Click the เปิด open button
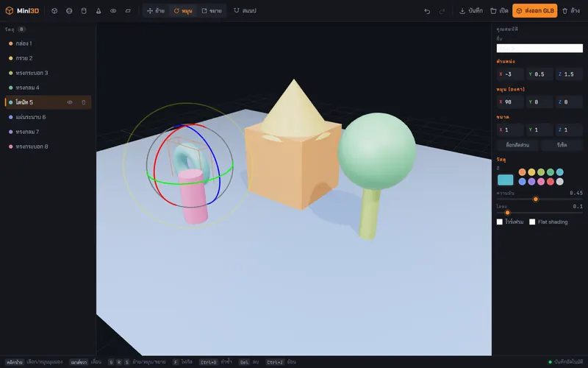The width and height of the screenshot is (588, 368). pyautogui.click(x=499, y=11)
